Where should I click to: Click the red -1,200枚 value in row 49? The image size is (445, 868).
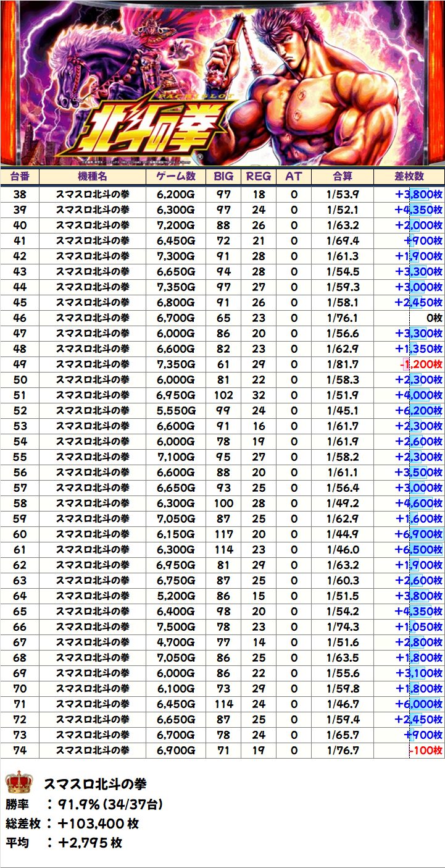[x=421, y=364]
